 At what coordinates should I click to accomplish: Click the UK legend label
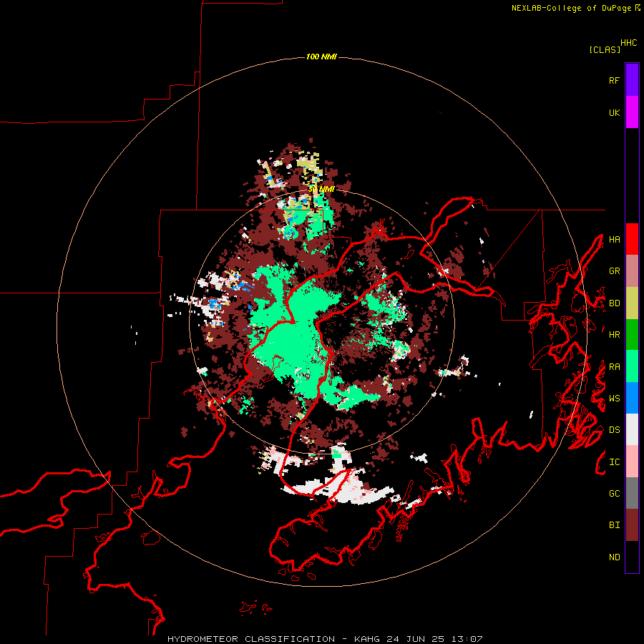(x=614, y=113)
